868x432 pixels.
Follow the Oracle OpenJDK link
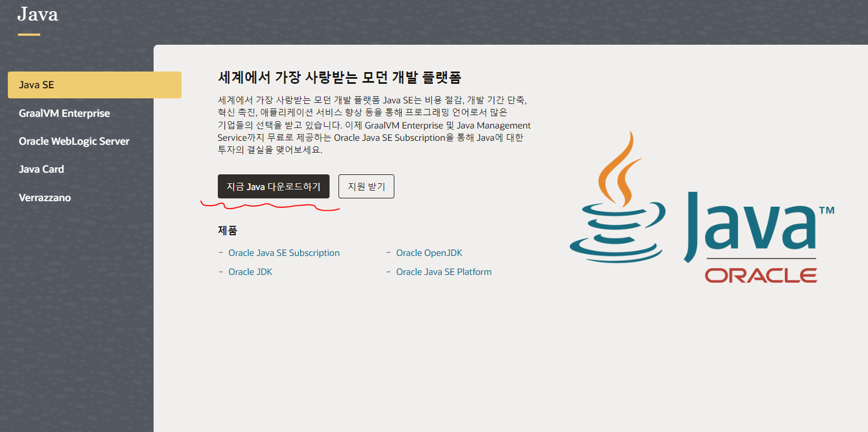(429, 253)
